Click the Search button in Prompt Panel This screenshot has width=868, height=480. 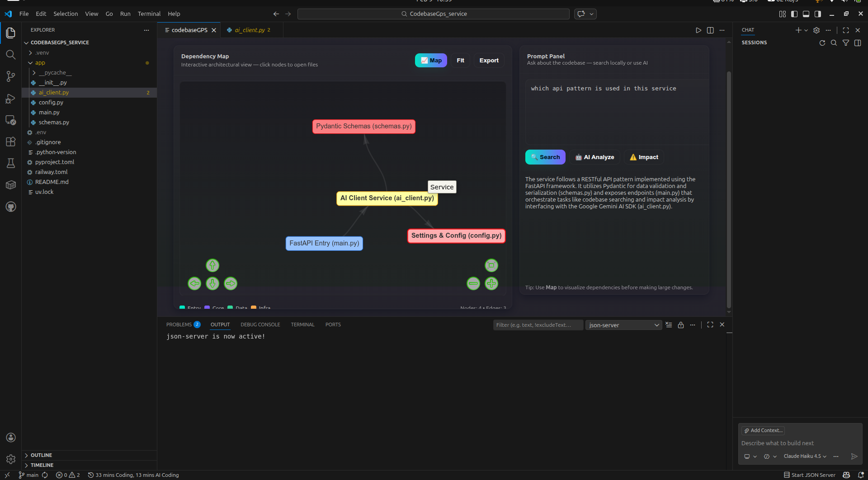click(x=545, y=157)
